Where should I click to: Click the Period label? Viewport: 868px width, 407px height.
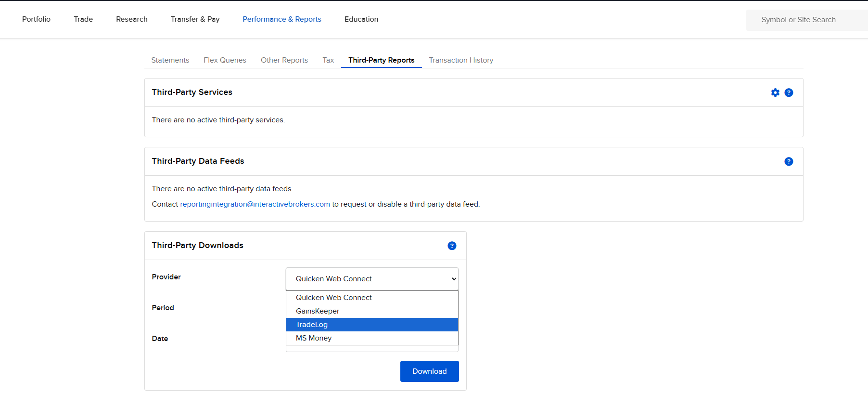(x=163, y=308)
